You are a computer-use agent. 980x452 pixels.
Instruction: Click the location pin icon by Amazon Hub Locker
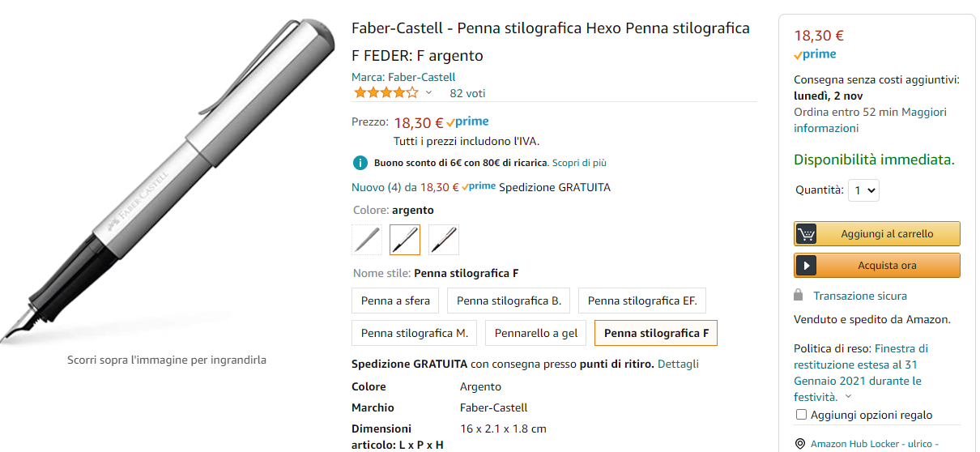801,444
